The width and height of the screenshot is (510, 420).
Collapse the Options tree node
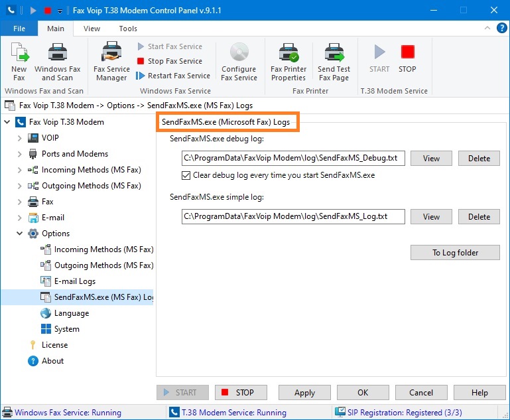click(x=19, y=234)
